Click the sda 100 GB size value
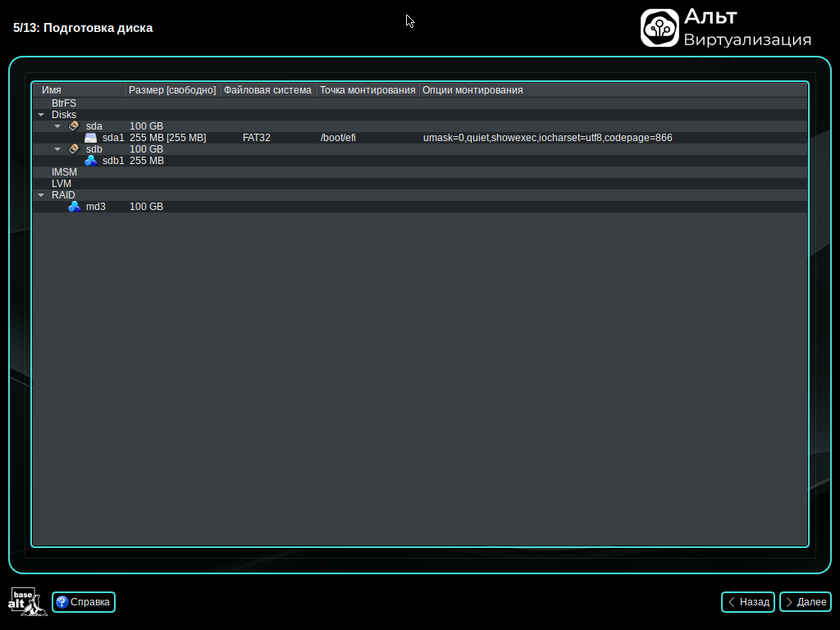840x630 pixels. tap(146, 126)
